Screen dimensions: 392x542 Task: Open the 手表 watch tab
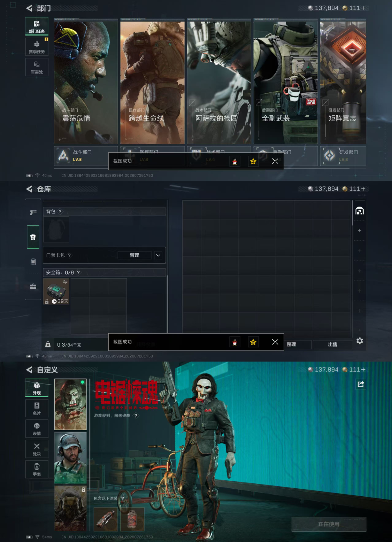(37, 469)
